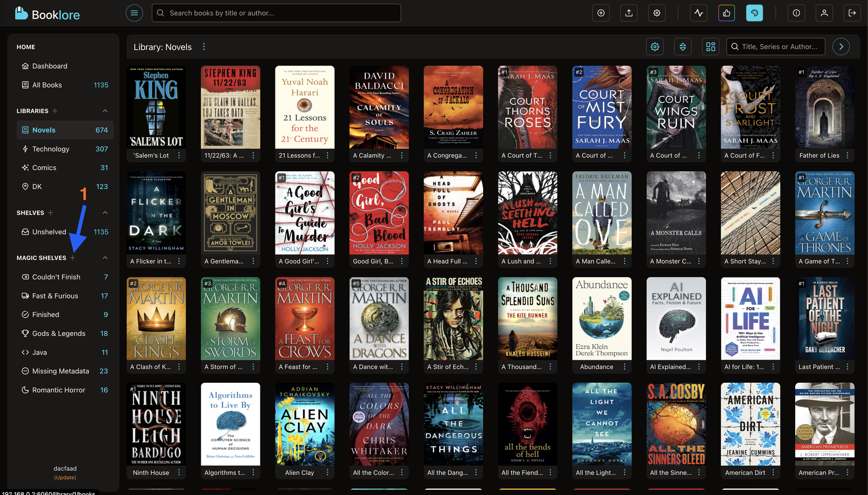Collapse the Libraries section chevron
Viewport: 868px width, 495px height.
(x=105, y=111)
